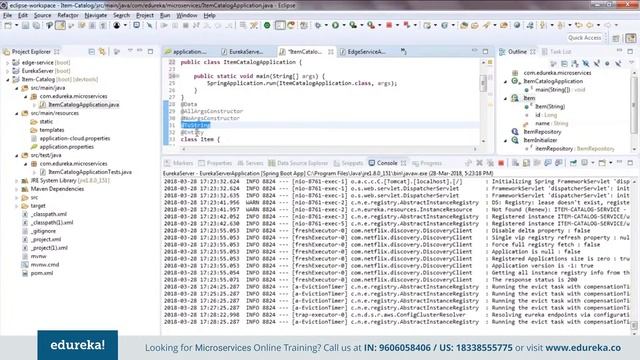This screenshot has height=360, width=640.
Task: Click inside the Quick Access field
Action: pos(585,38)
